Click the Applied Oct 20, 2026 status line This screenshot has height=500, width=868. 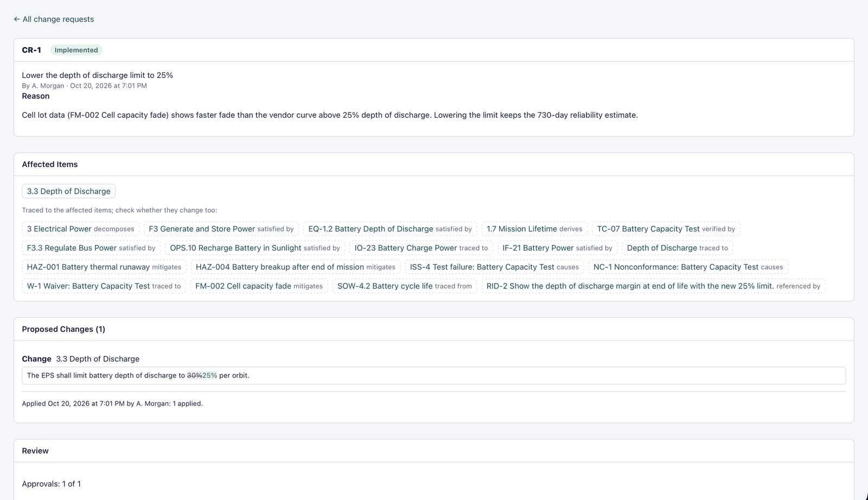pyautogui.click(x=112, y=403)
